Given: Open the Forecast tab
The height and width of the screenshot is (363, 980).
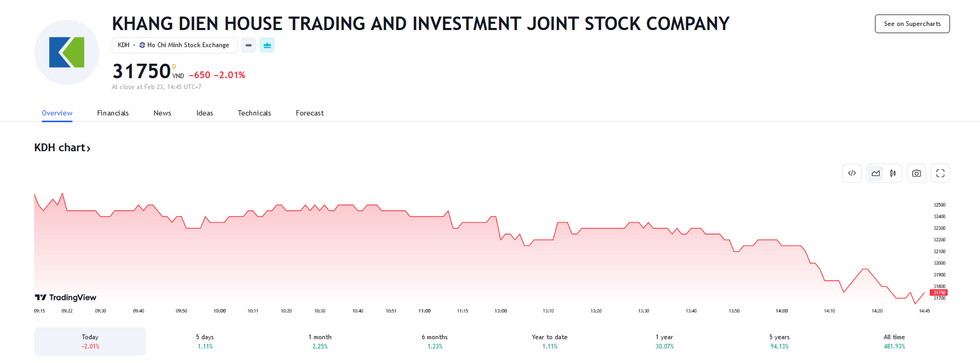Looking at the screenshot, I should coord(309,113).
